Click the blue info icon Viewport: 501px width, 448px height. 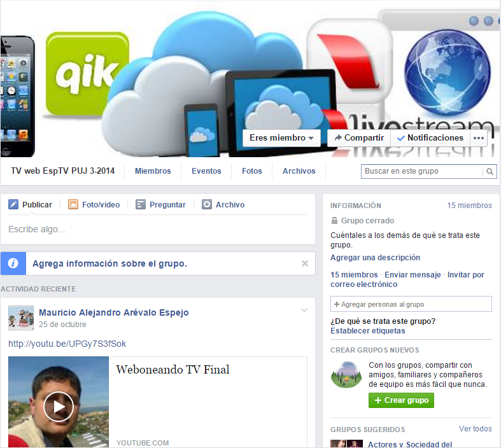13,263
